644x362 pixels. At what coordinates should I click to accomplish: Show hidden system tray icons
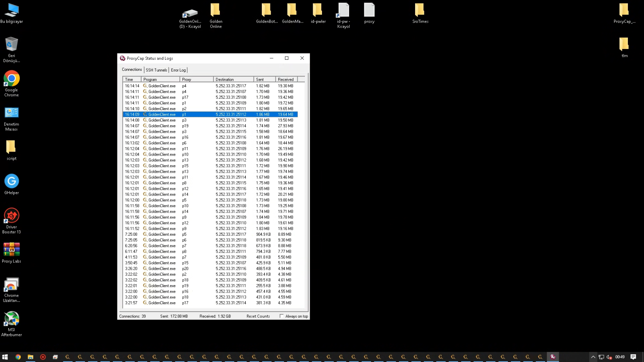593,357
